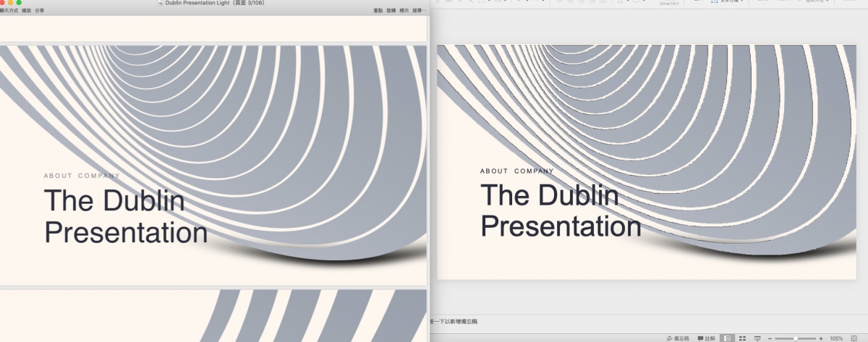
Task: Click the zoom out minus button
Action: 770,338
